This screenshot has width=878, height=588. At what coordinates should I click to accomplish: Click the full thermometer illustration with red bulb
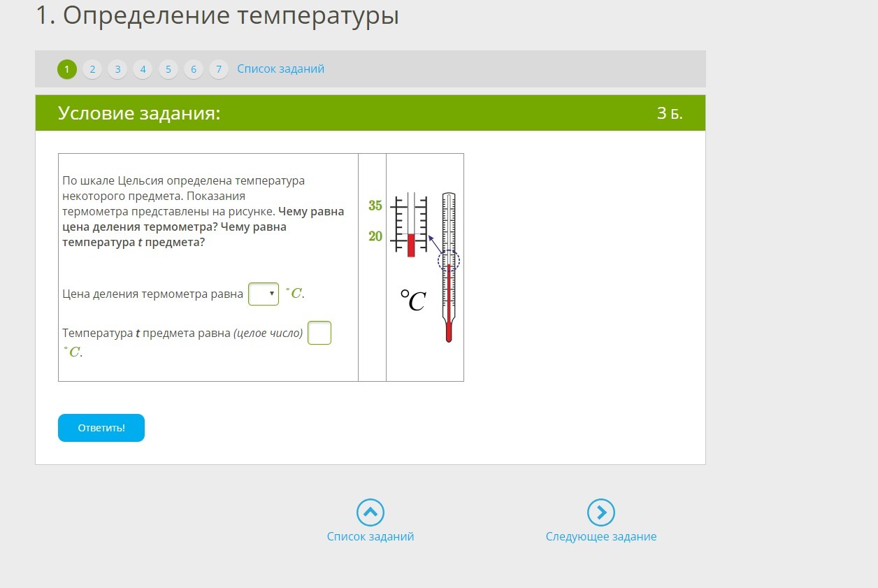point(449,267)
